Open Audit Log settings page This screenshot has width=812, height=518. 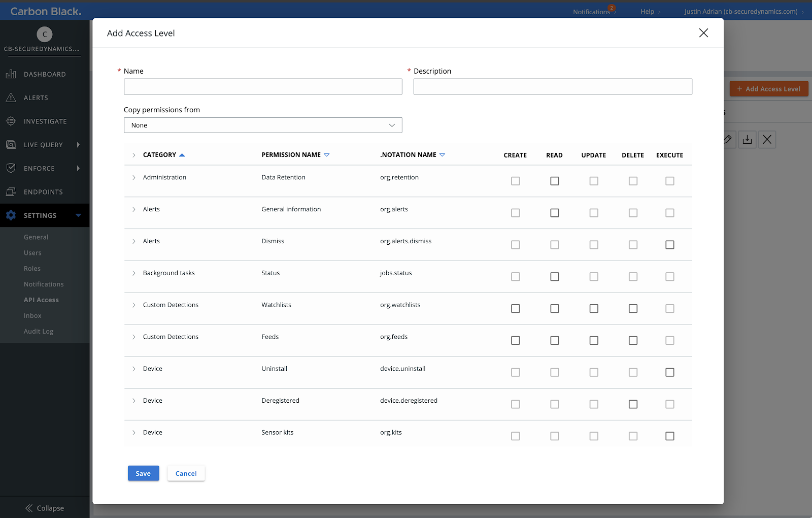coord(39,332)
